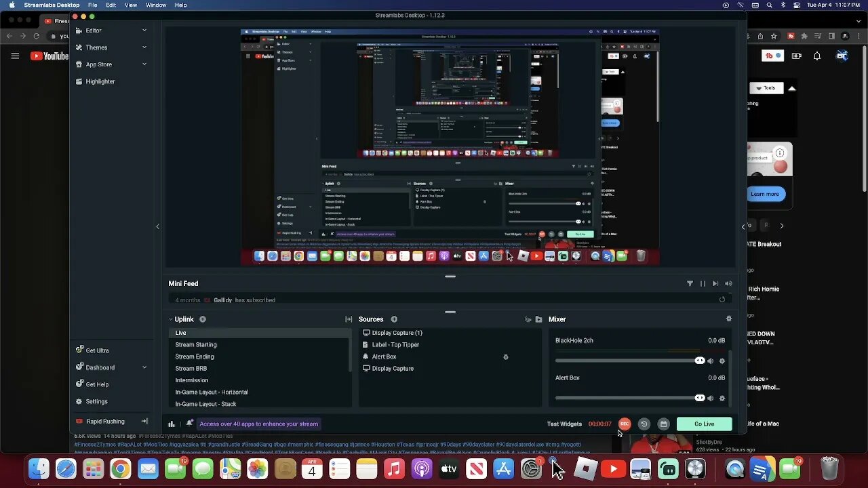The height and width of the screenshot is (488, 868).
Task: Click the Go Live button
Action: [x=704, y=424]
